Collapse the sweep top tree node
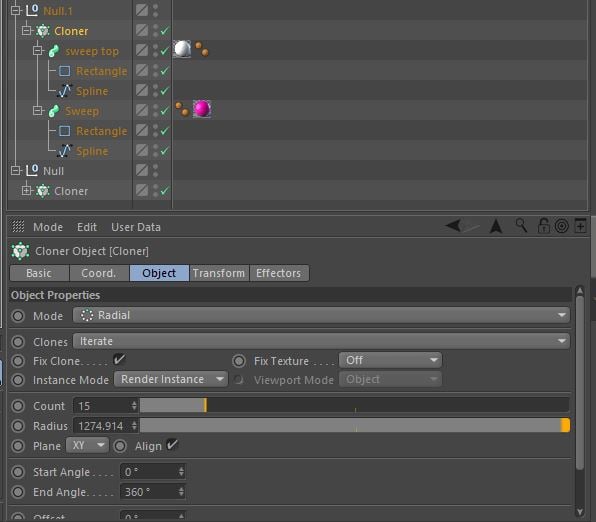Viewport: 596px width, 522px height. pos(37,51)
